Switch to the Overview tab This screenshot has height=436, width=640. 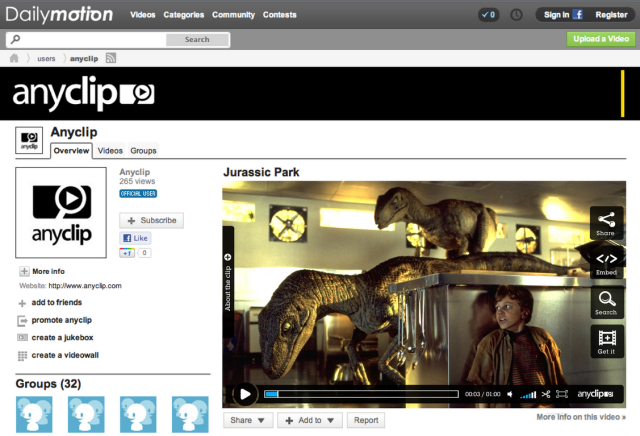[71, 151]
